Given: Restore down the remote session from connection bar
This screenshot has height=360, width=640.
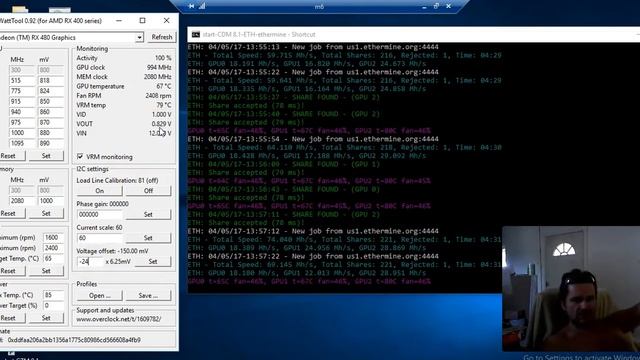Looking at the screenshot, I should point(436,6).
